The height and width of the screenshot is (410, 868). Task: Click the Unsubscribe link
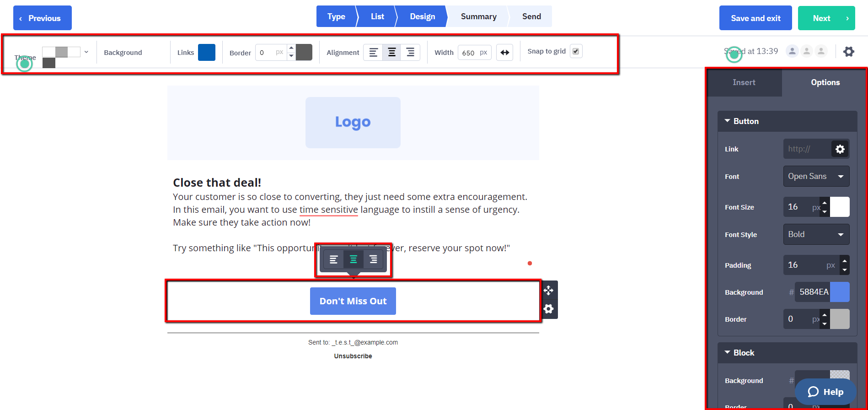coord(353,356)
